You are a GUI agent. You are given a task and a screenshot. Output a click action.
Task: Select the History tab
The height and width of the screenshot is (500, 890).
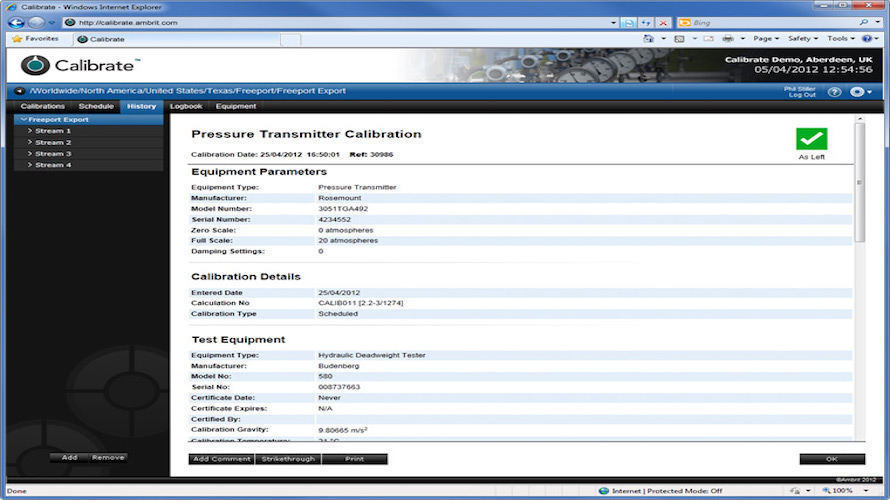(x=141, y=106)
